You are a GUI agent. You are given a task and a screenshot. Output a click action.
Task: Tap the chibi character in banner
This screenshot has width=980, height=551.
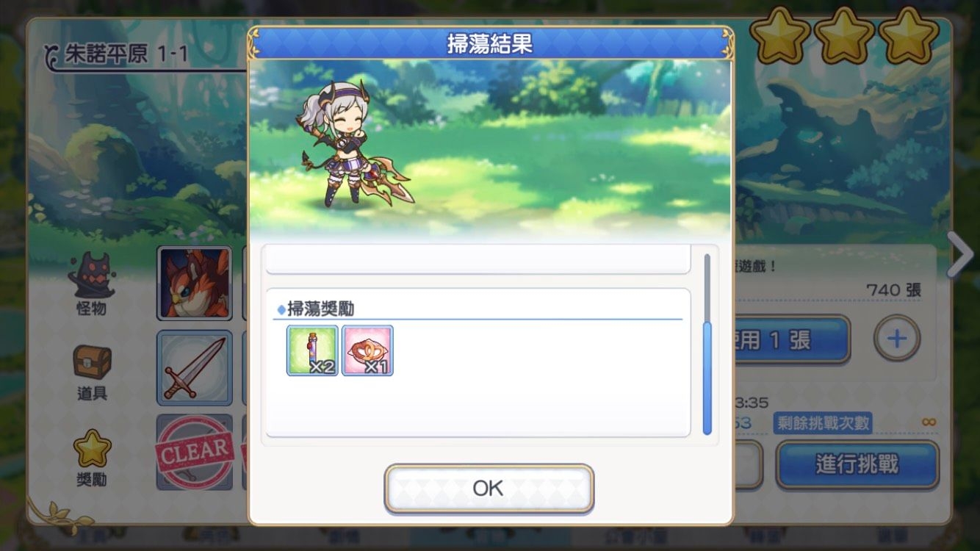click(x=351, y=143)
